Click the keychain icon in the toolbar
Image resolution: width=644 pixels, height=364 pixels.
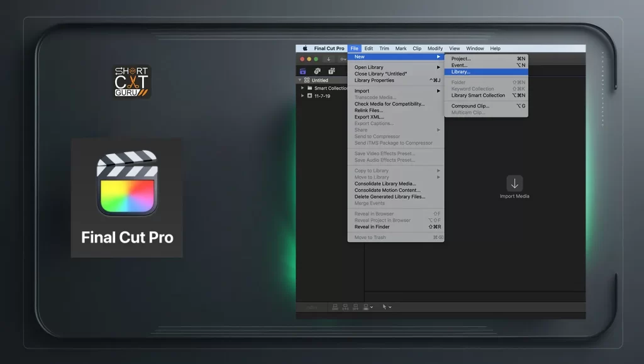(343, 59)
